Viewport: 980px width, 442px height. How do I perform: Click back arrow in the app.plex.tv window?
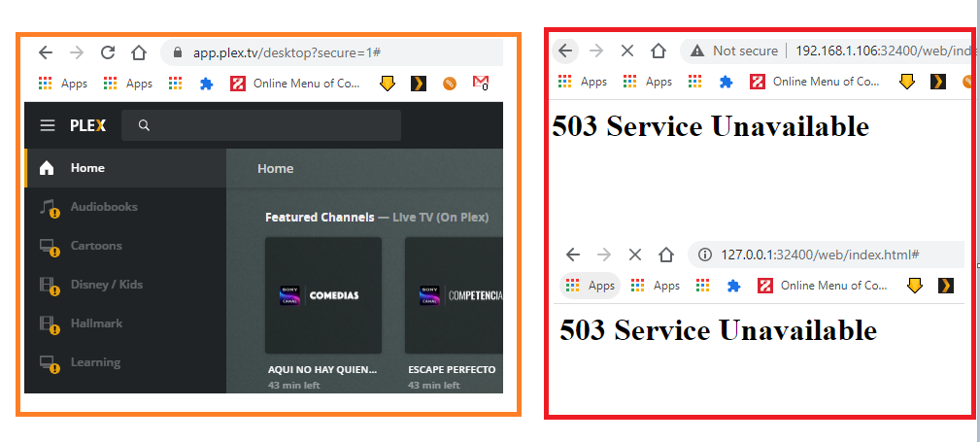(x=46, y=52)
